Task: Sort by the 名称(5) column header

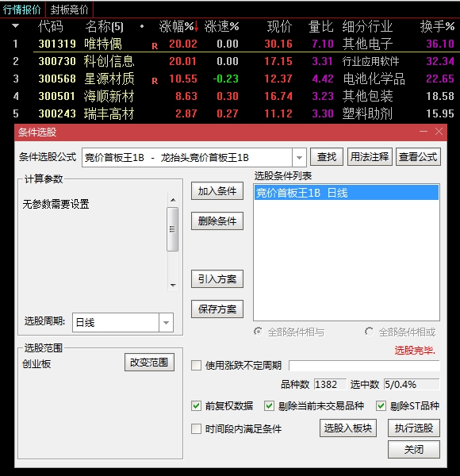Action: tap(104, 26)
